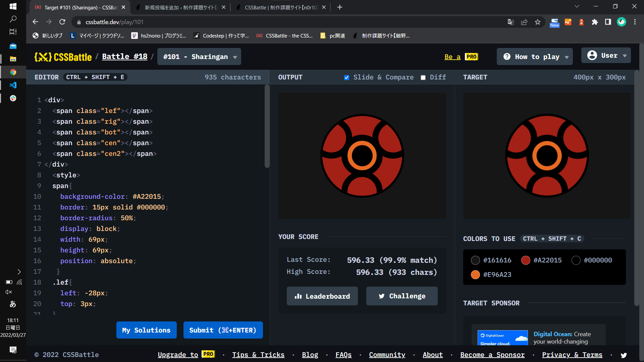Click the target Sharingan image

547,156
